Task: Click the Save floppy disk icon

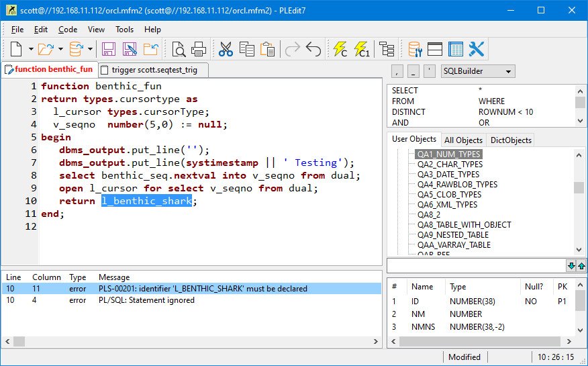Action: (109, 49)
